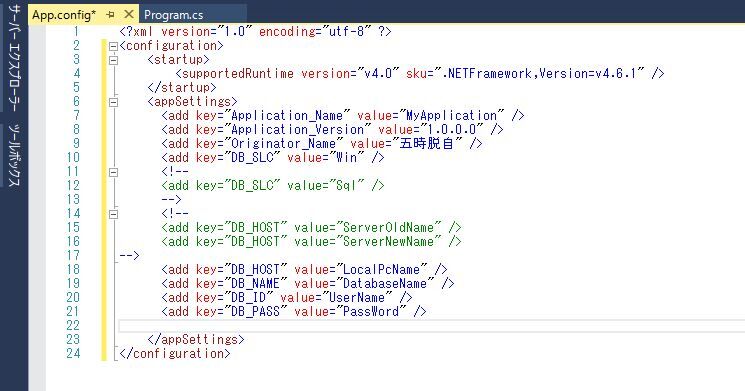Collapse the startup element
This screenshot has height=391, width=745.
coord(113,60)
